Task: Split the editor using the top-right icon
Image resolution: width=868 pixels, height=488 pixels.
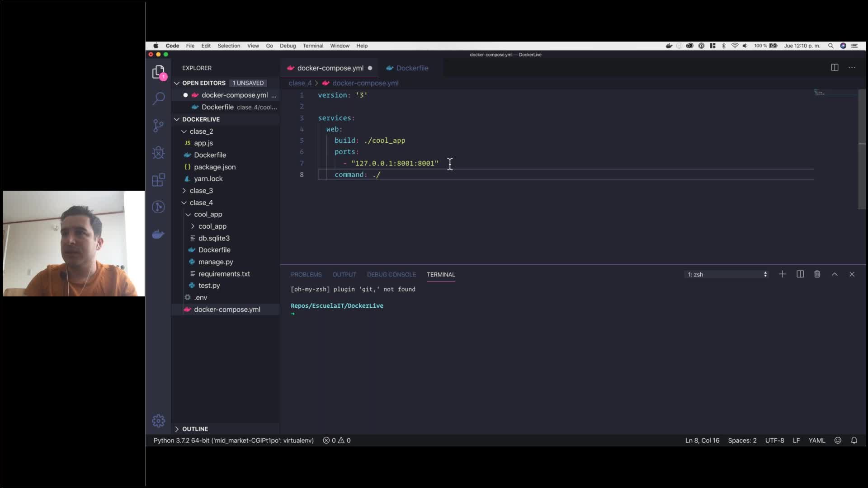Action: 834,67
